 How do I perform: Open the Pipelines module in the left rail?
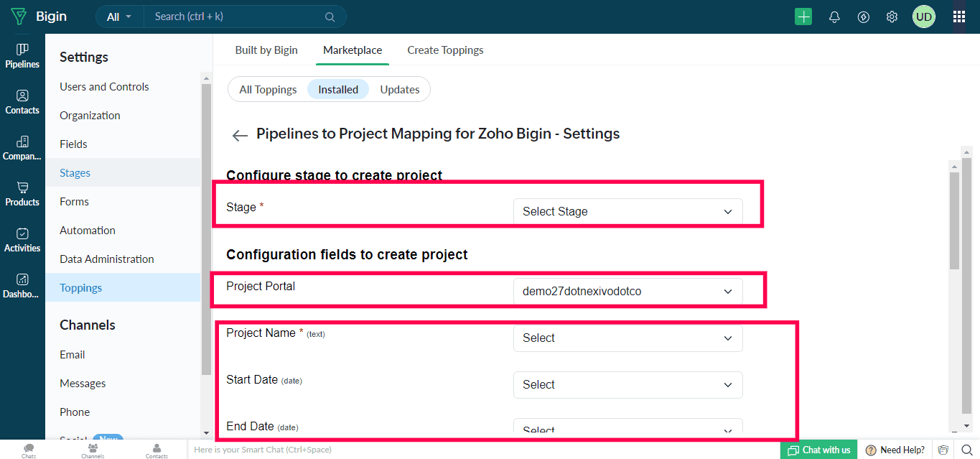tap(22, 56)
